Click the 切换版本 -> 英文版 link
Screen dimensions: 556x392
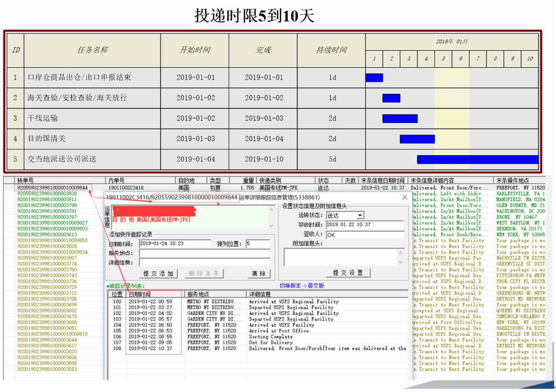click(x=301, y=286)
